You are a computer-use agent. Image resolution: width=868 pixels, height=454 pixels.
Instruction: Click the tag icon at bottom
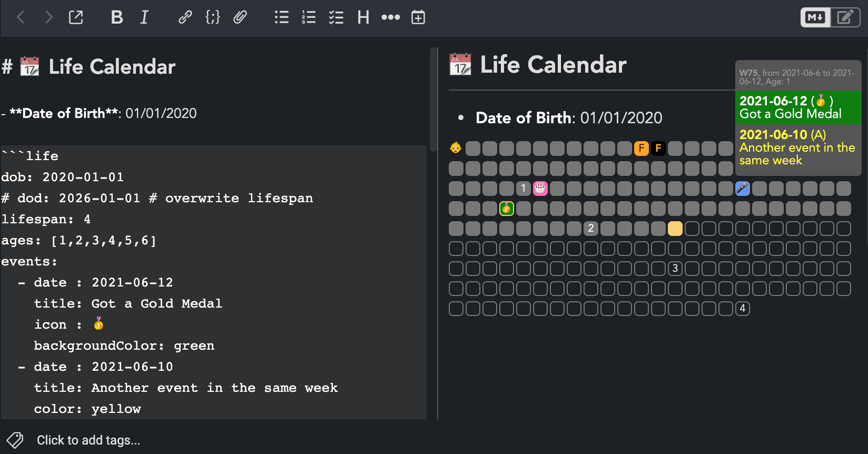[x=15, y=440]
